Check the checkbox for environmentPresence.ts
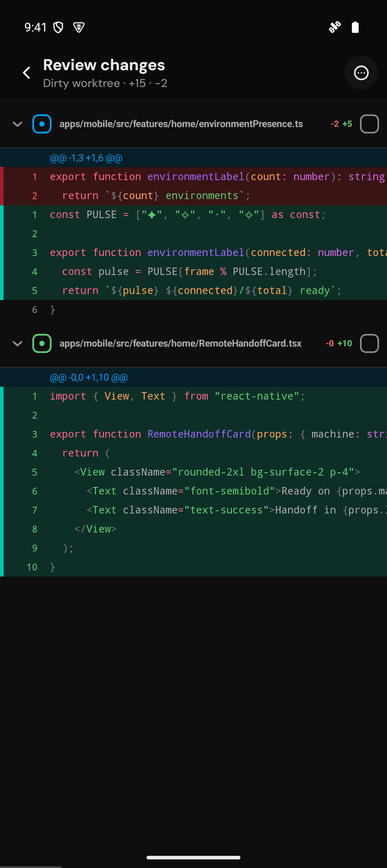 pos(369,124)
